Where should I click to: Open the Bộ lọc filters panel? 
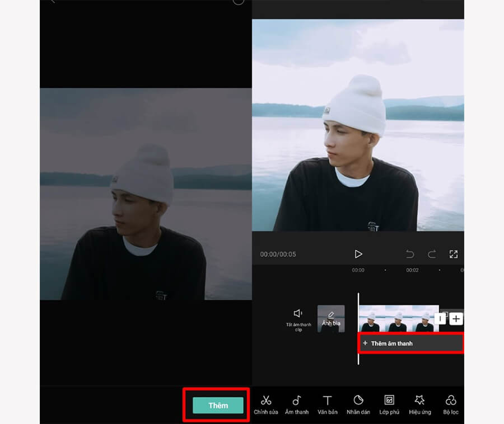pyautogui.click(x=451, y=404)
